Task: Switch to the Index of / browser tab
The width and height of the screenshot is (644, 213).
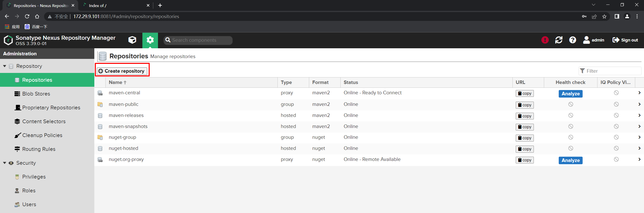Action: (116, 6)
